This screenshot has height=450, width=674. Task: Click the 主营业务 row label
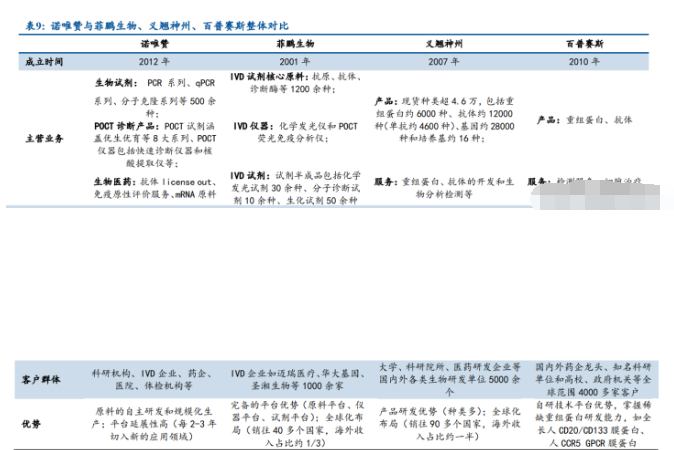tap(44, 138)
